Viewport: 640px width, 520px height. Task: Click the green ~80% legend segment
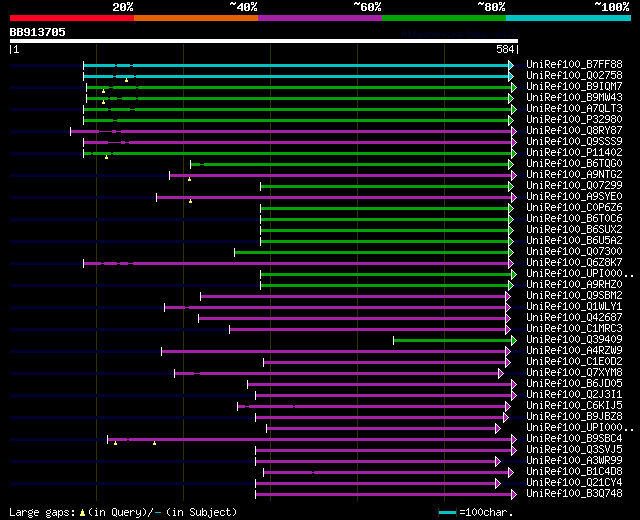pyautogui.click(x=444, y=18)
